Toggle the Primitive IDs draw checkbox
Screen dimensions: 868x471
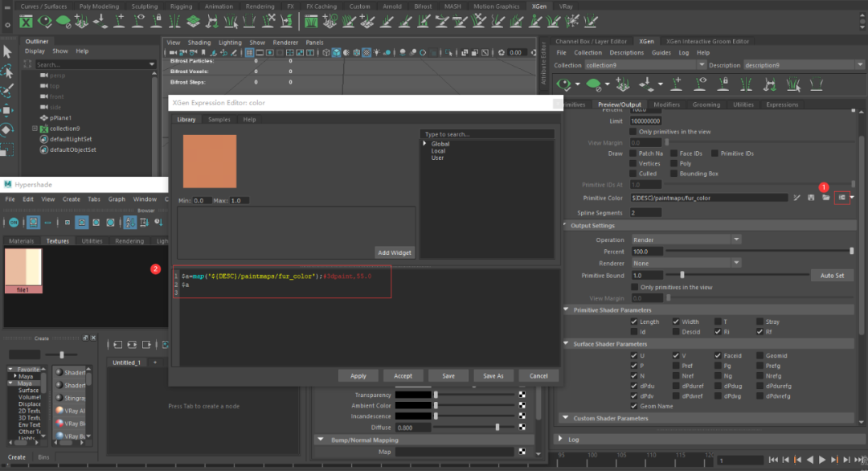pyautogui.click(x=714, y=154)
